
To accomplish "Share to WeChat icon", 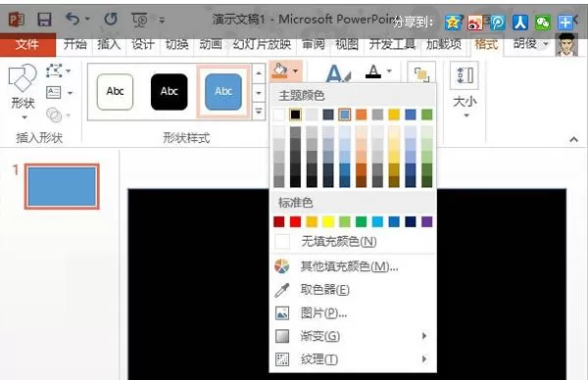I will tap(543, 23).
